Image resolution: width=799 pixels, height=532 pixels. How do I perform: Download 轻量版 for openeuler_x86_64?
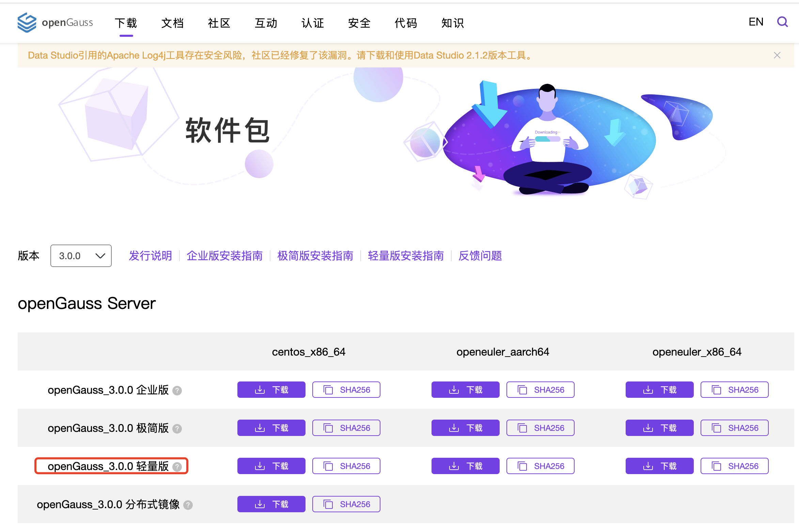[x=660, y=466]
